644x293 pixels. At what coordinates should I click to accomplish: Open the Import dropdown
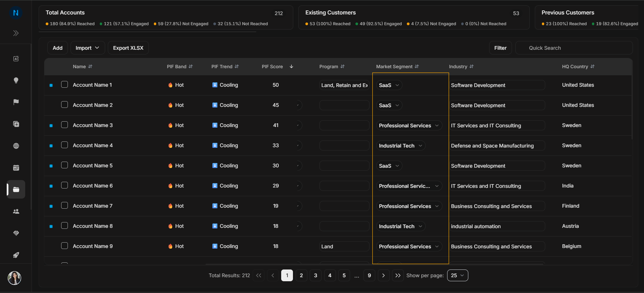click(87, 48)
